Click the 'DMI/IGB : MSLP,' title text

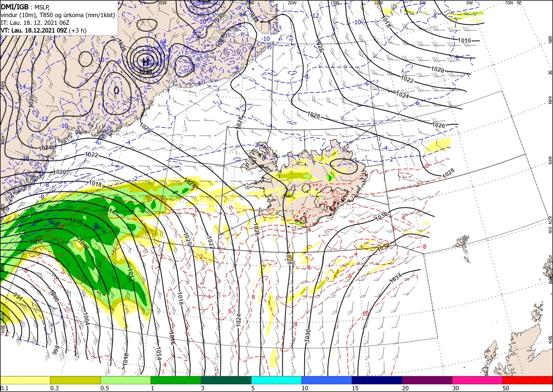click(x=25, y=7)
